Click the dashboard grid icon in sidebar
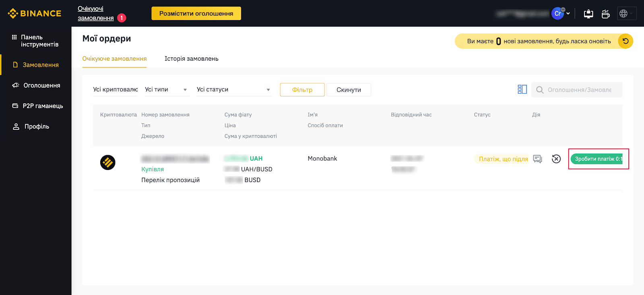 coord(14,37)
